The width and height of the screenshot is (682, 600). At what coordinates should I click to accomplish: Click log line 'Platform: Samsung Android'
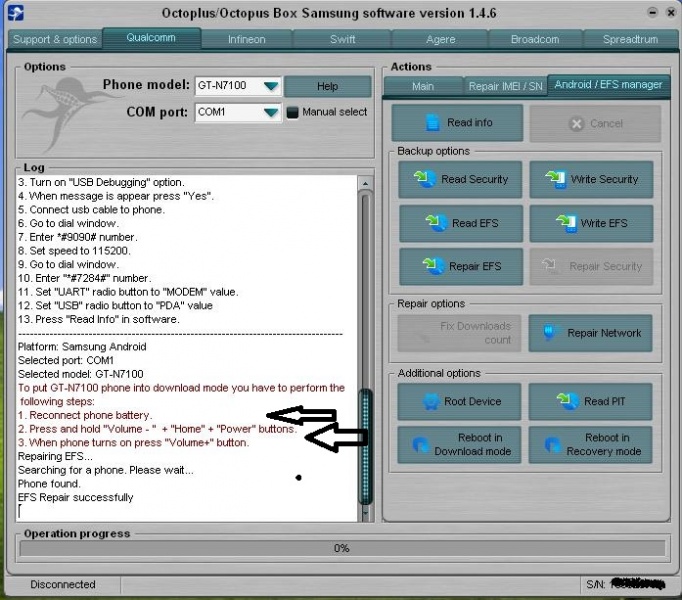(82, 347)
